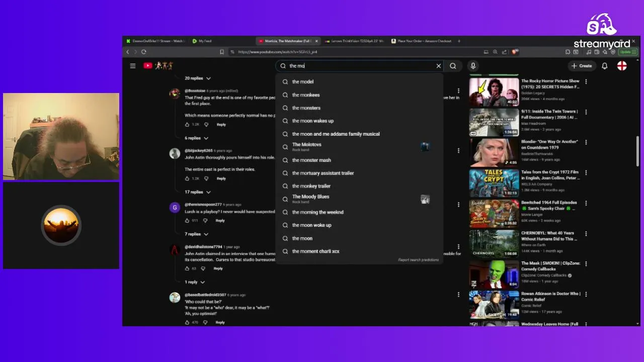Screen dimensions: 644x362
Task: Open more options for CHERNOBYL video
Action: click(586, 233)
